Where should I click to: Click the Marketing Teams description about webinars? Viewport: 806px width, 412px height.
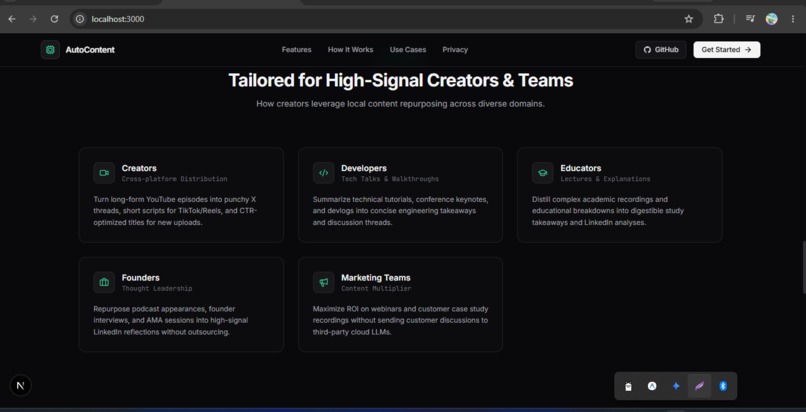pos(400,321)
